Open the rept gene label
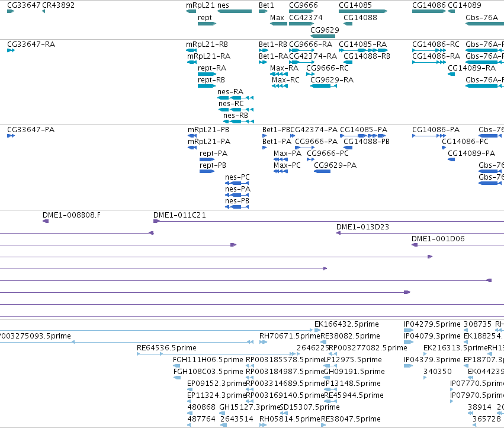 point(205,18)
